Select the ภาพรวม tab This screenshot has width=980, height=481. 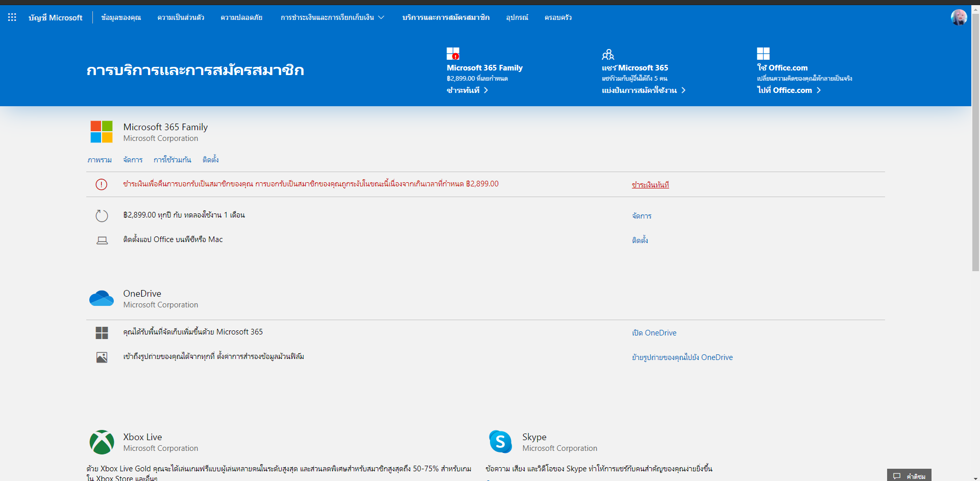(x=100, y=160)
